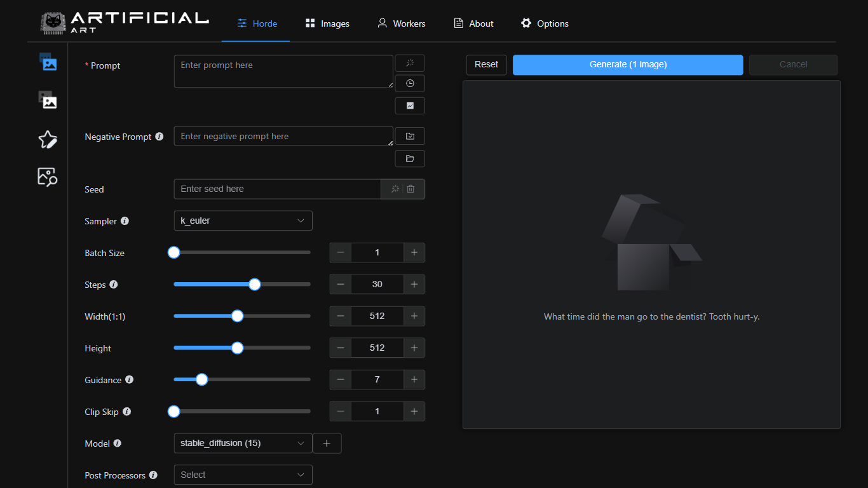Increase Batch Size with the plus button
The image size is (868, 488).
point(414,253)
